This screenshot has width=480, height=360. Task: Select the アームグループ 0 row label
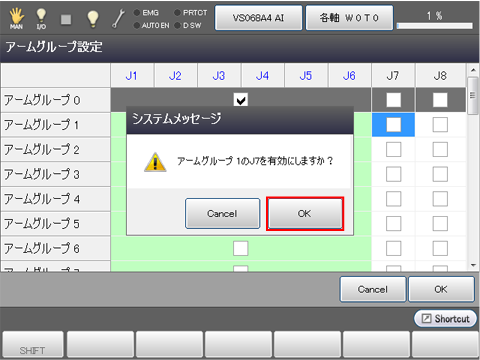56,100
